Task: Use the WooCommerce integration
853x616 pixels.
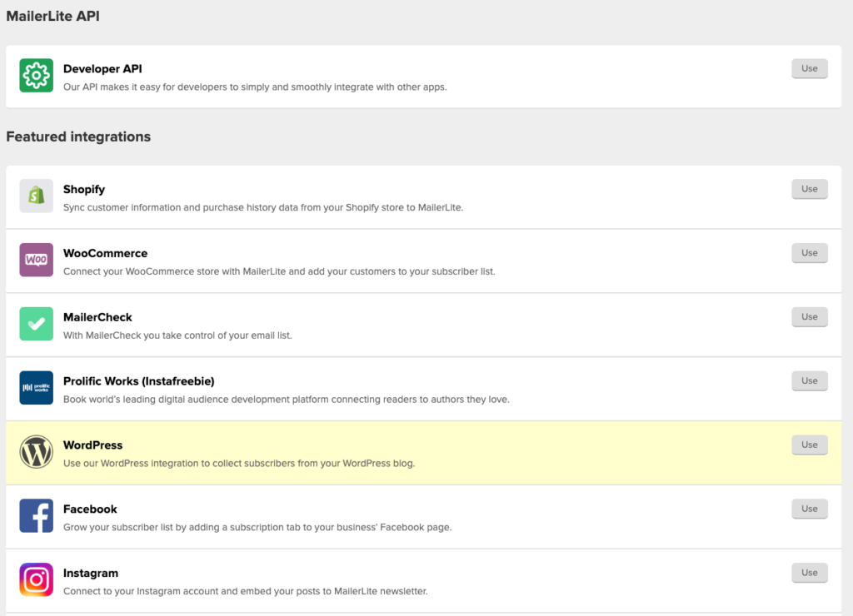Action: pos(809,253)
